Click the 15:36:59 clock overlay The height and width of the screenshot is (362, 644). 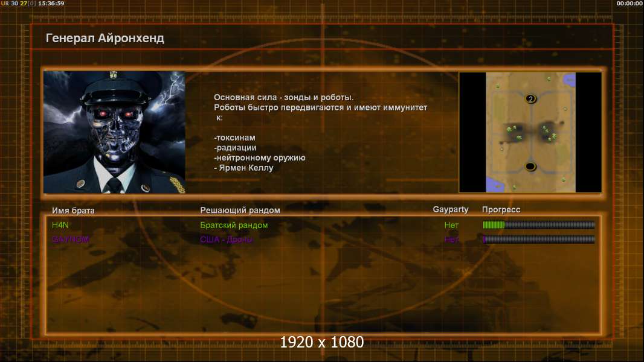pos(51,3)
